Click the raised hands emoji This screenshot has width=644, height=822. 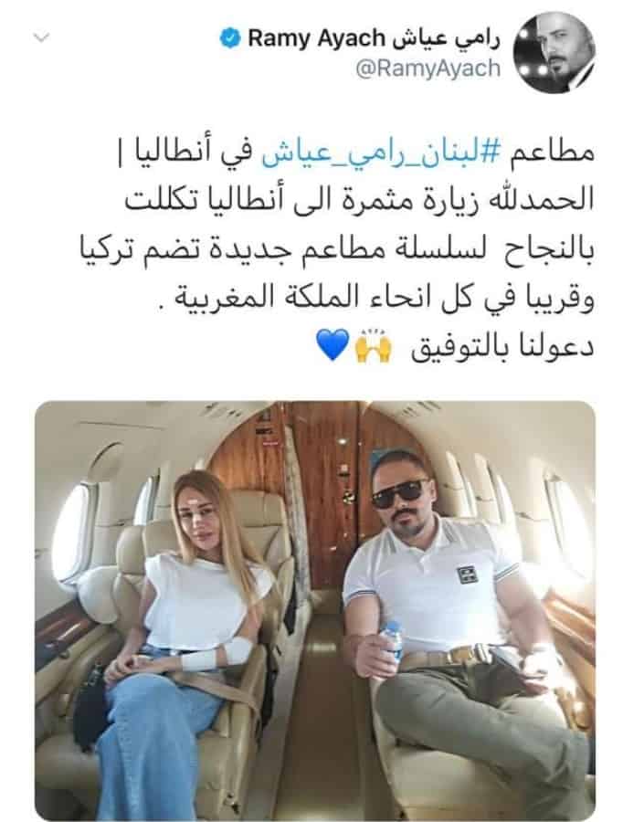click(374, 346)
